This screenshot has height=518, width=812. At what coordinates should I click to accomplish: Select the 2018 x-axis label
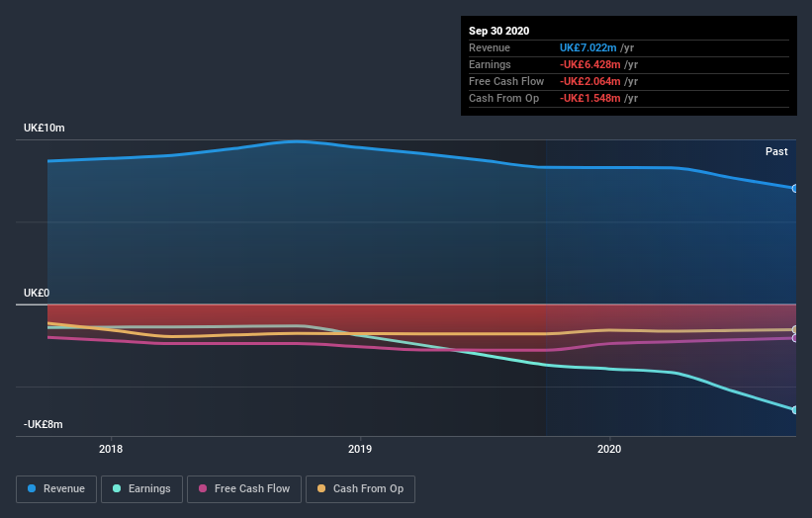pos(111,449)
